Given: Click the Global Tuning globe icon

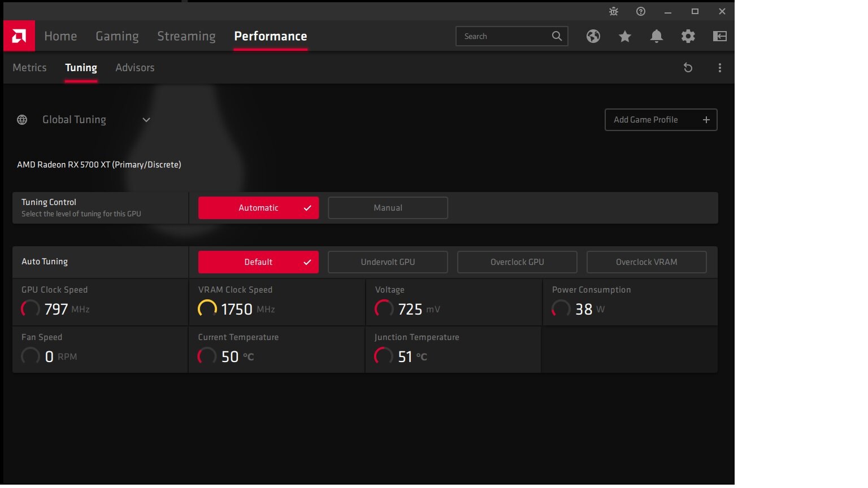Looking at the screenshot, I should point(22,120).
